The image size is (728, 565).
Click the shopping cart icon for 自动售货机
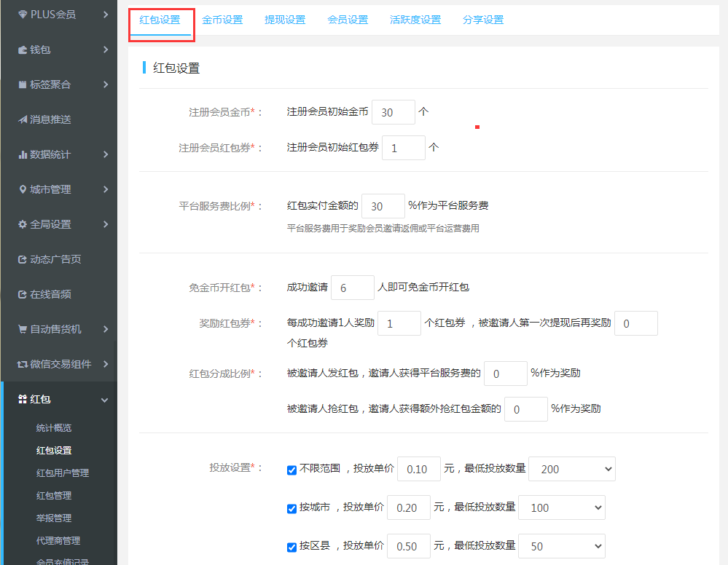tap(23, 329)
